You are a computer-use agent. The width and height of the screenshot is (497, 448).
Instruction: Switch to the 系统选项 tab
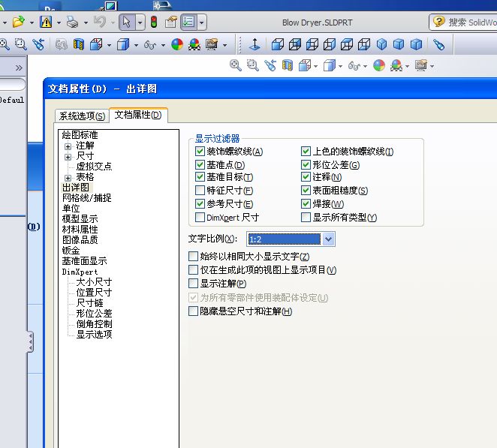82,116
